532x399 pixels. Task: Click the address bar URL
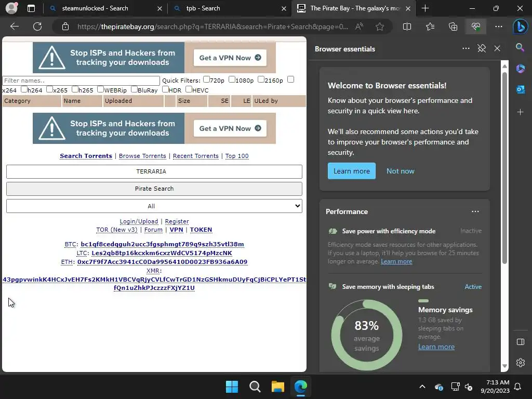point(212,26)
